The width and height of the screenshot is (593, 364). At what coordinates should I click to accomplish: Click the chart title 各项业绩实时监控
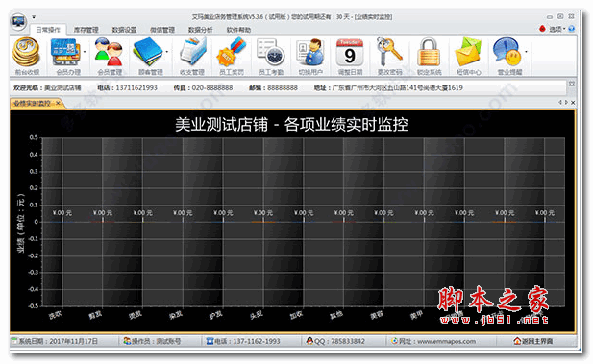pos(346,124)
